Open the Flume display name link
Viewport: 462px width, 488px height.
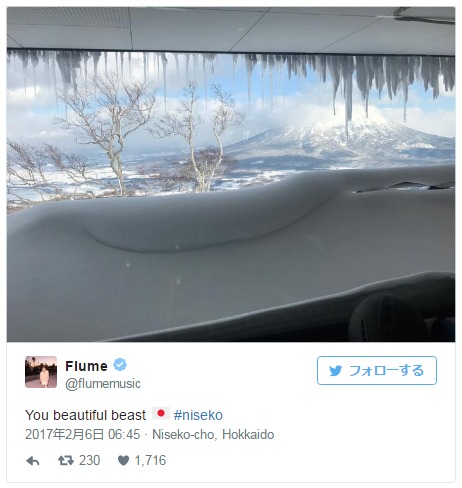86,366
